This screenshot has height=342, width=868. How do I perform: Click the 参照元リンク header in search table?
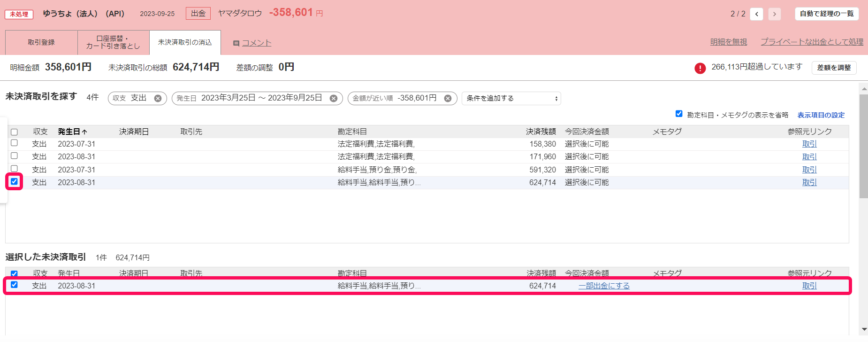[x=810, y=132]
